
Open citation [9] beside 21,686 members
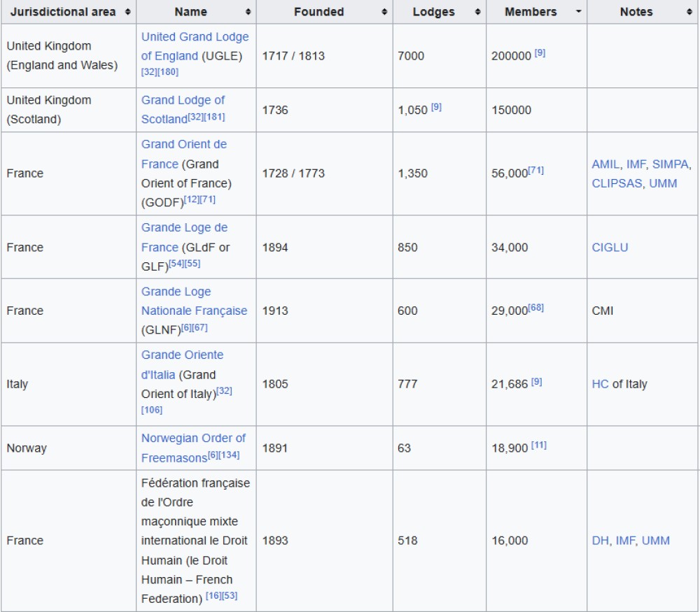pos(537,382)
